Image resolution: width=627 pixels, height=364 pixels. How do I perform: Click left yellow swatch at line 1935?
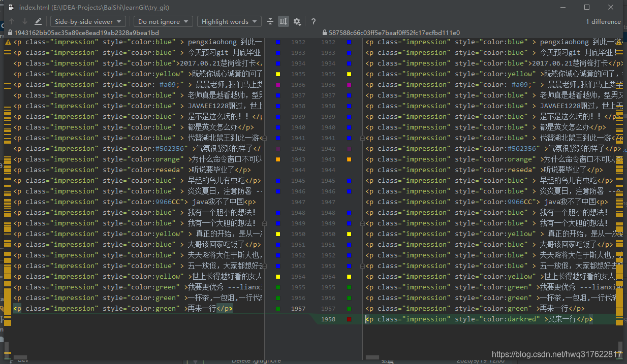(x=278, y=74)
